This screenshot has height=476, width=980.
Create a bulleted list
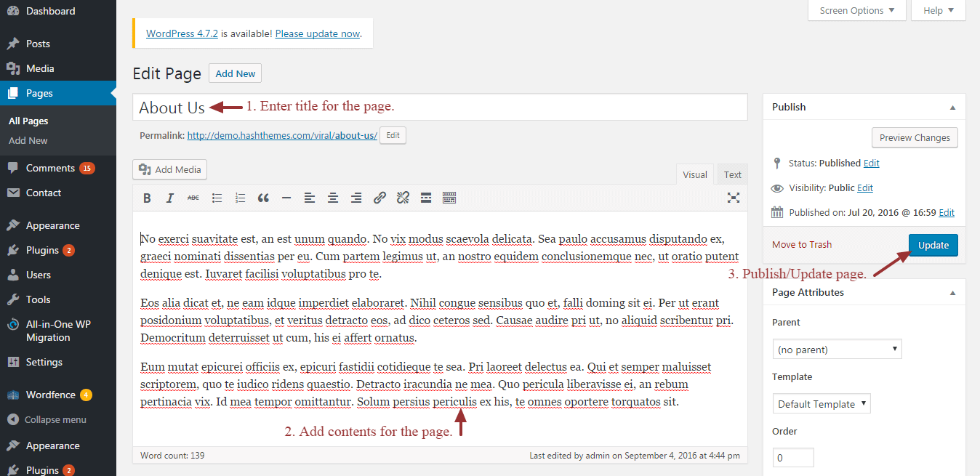pyautogui.click(x=217, y=197)
